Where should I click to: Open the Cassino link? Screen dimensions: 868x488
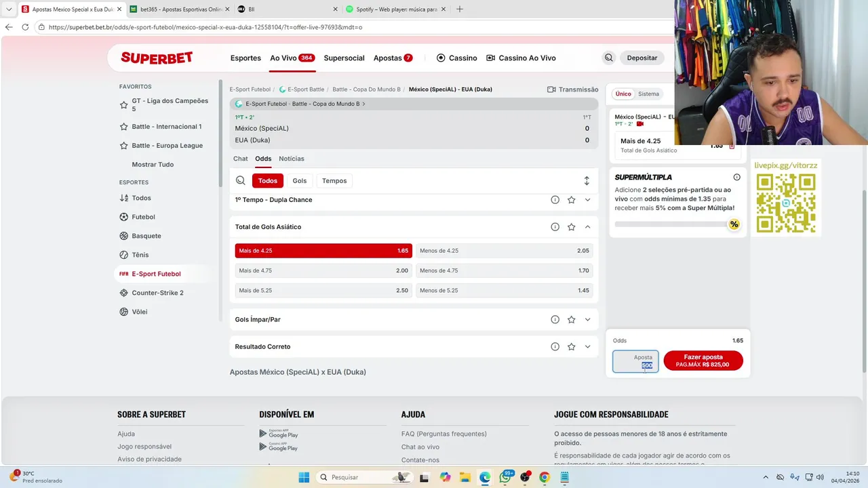coord(456,58)
